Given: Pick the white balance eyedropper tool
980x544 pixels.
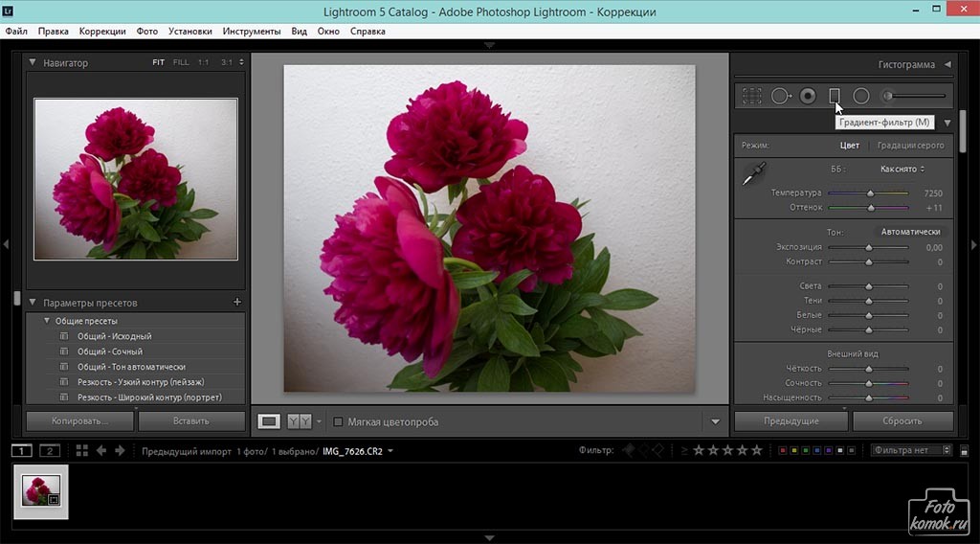Looking at the screenshot, I should (755, 173).
